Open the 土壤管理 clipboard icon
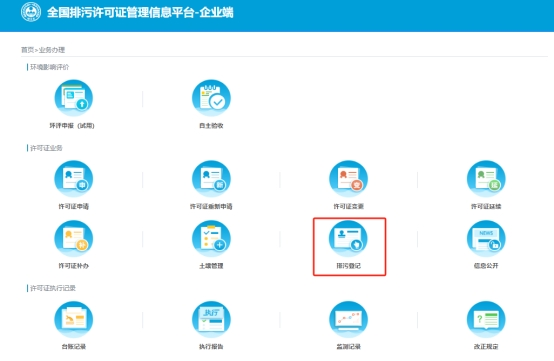The height and width of the screenshot is (361, 554). pyautogui.click(x=211, y=238)
